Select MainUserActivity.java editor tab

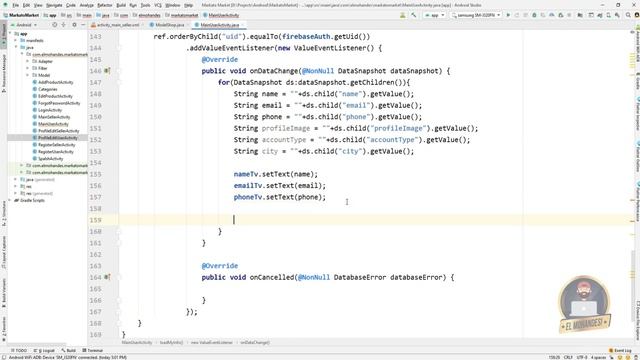pos(219,25)
